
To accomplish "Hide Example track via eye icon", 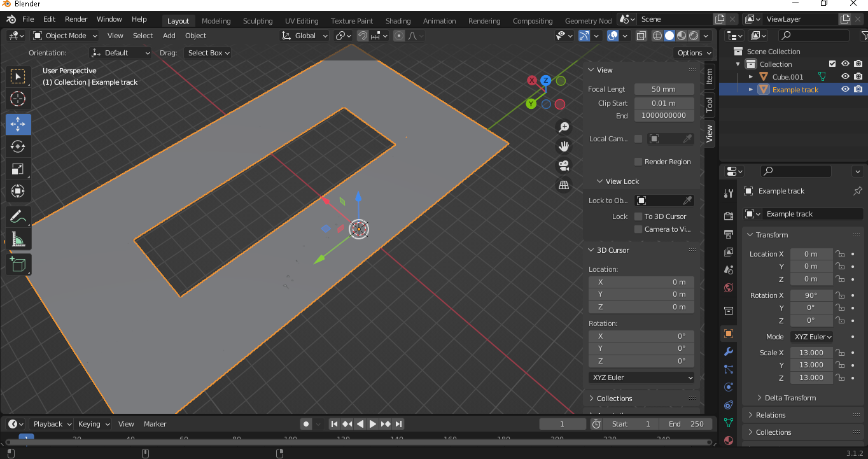I will (x=845, y=89).
